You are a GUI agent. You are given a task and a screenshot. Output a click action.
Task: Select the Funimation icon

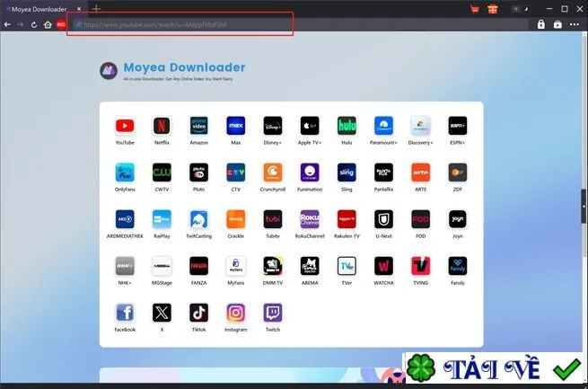pyautogui.click(x=310, y=172)
